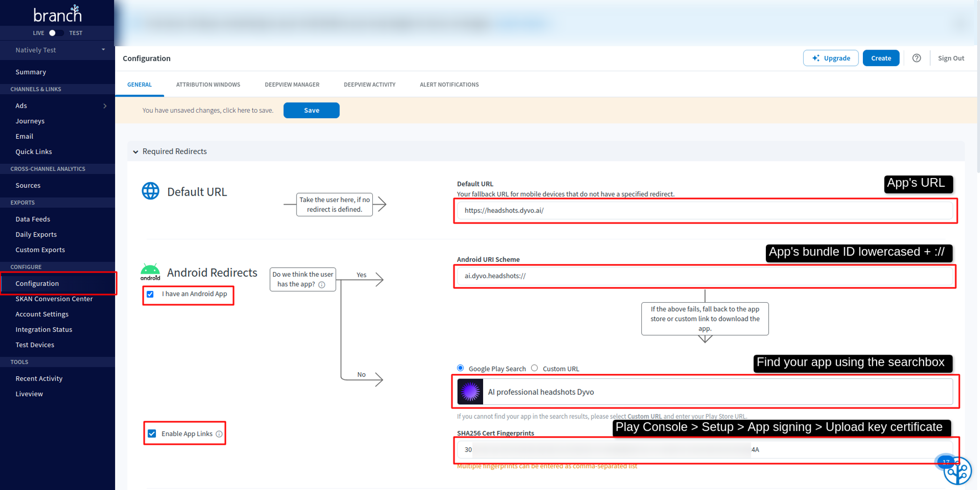The image size is (980, 490).
Task: Uncheck the 'I have an Android App' checkbox
Action: point(150,294)
